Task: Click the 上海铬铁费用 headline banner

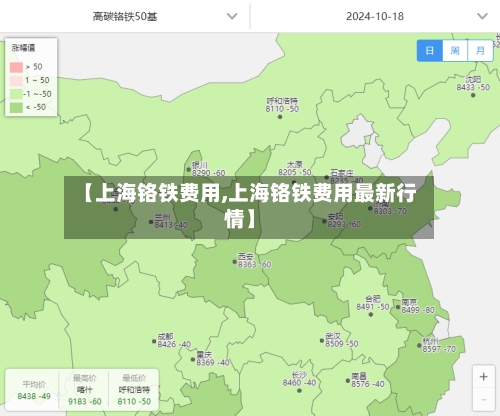Action: [x=249, y=207]
